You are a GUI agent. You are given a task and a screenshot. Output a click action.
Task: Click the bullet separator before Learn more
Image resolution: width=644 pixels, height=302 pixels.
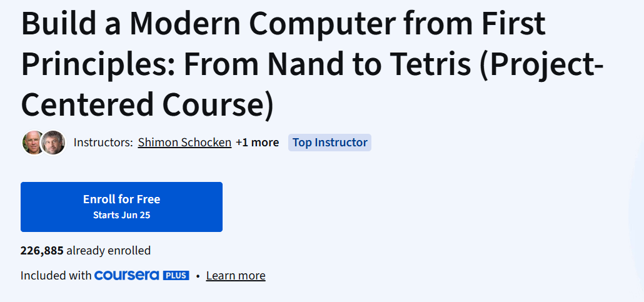(198, 276)
